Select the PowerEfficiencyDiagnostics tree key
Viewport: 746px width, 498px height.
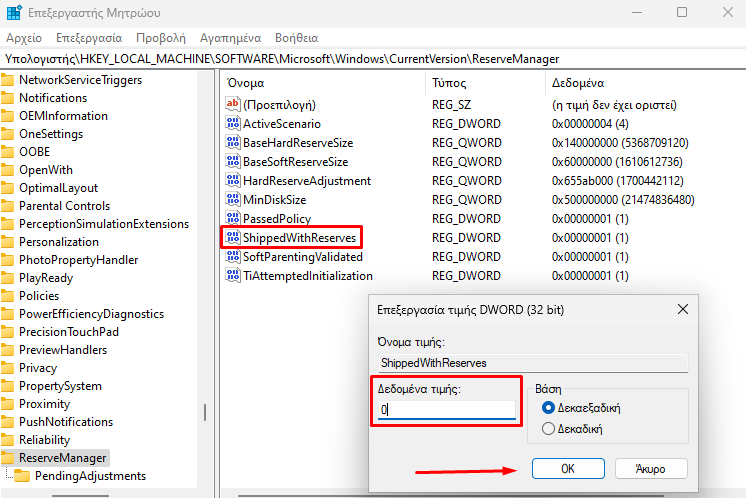pyautogui.click(x=91, y=314)
